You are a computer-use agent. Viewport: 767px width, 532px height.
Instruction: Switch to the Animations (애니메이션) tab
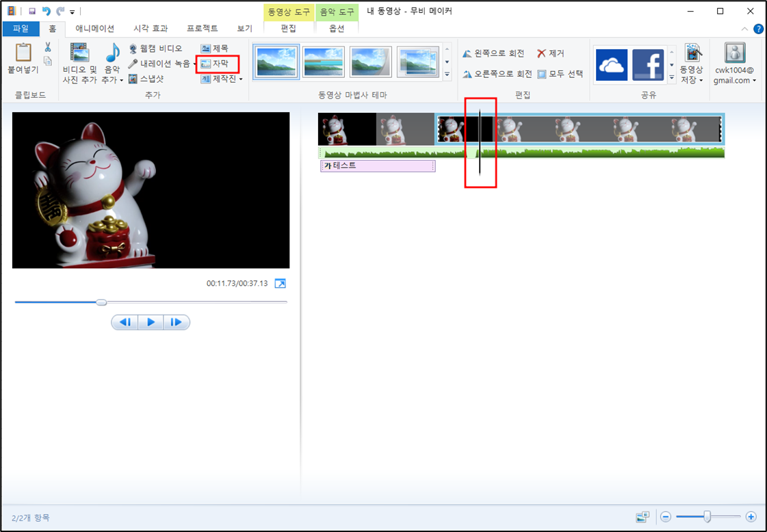tap(95, 28)
